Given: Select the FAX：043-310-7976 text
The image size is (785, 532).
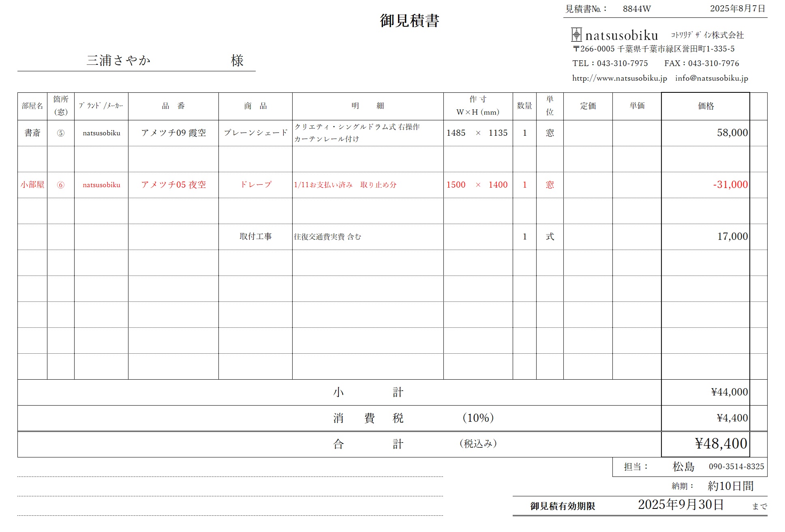Looking at the screenshot, I should coord(702,64).
